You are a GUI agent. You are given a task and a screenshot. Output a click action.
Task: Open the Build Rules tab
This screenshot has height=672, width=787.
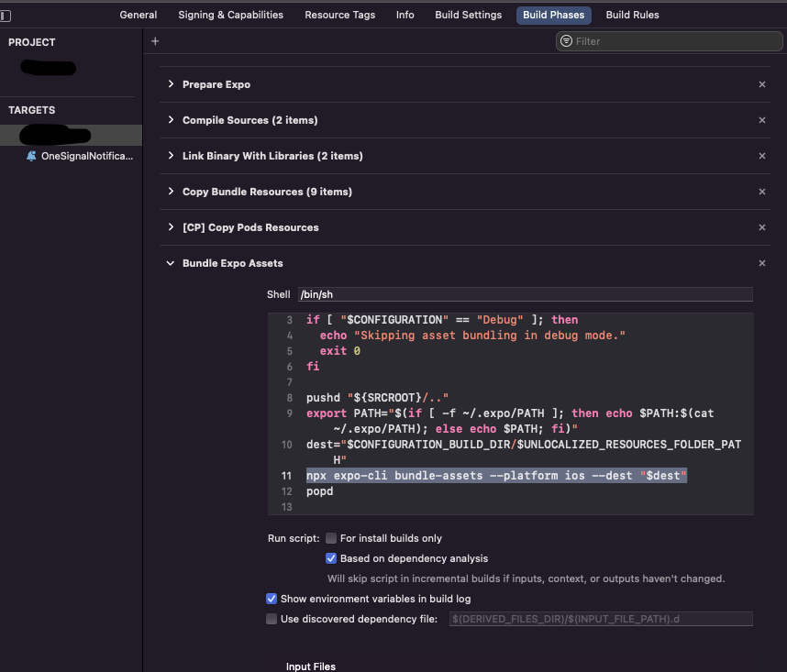point(632,15)
